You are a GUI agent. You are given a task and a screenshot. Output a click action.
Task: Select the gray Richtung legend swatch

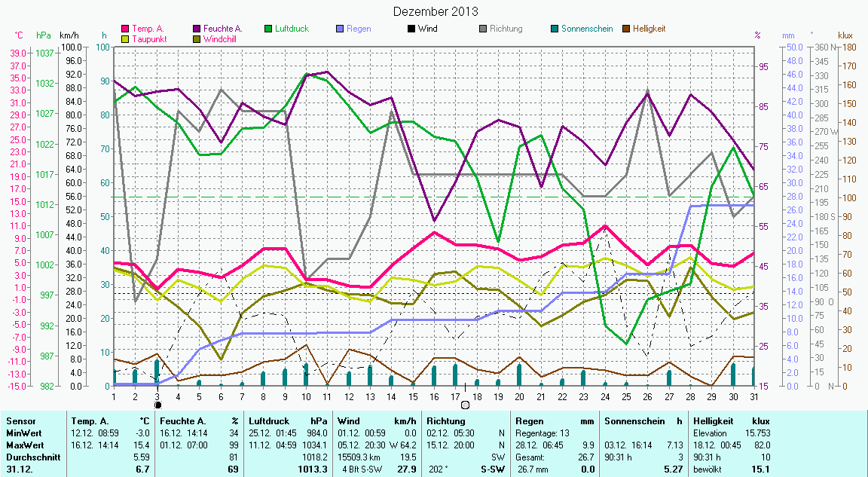(483, 29)
